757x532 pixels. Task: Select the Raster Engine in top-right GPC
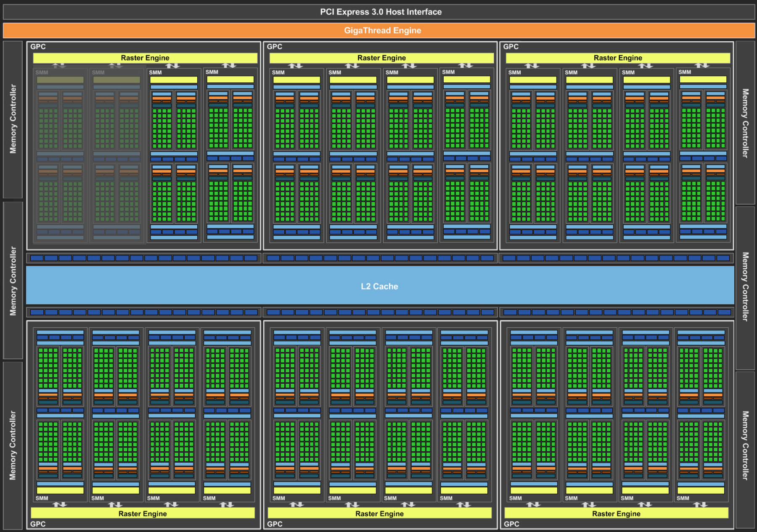coord(617,58)
